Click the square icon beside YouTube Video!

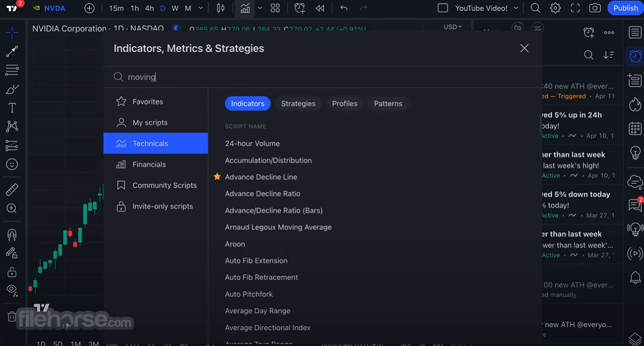(443, 8)
